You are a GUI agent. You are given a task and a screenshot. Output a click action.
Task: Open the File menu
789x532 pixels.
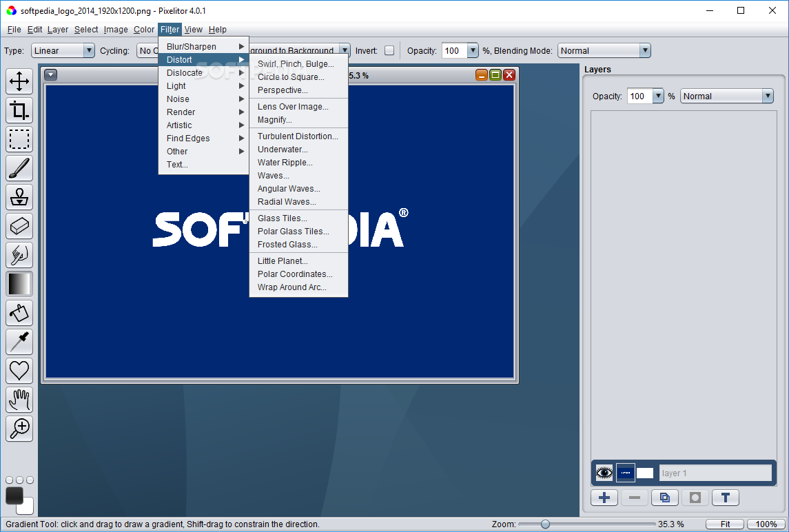click(x=14, y=29)
